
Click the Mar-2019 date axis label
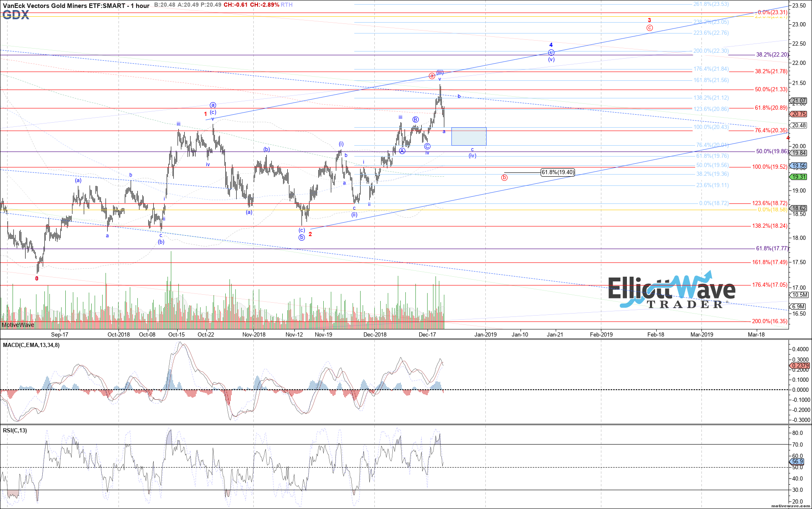[701, 334]
